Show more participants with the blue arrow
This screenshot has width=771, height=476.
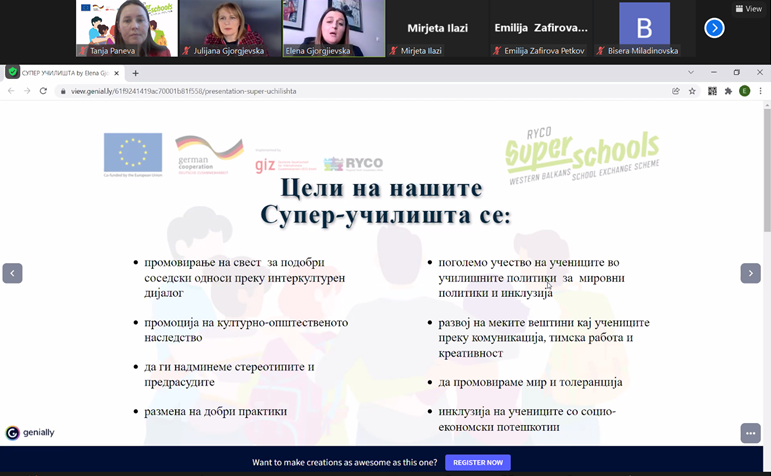(714, 28)
